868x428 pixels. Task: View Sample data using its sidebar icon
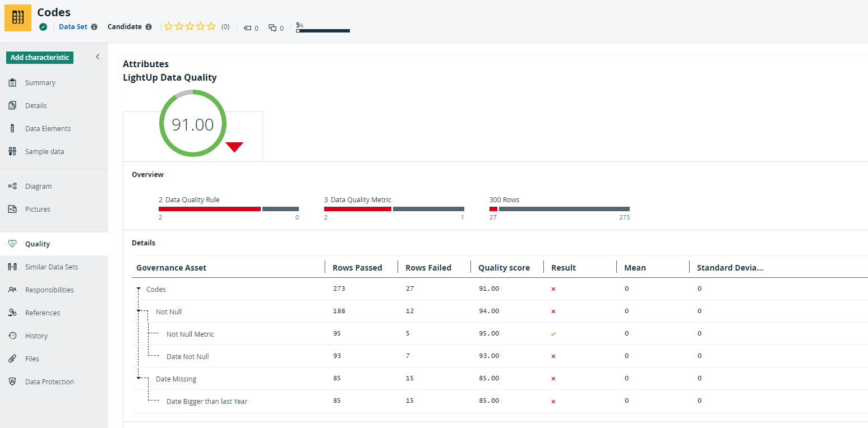[12, 151]
